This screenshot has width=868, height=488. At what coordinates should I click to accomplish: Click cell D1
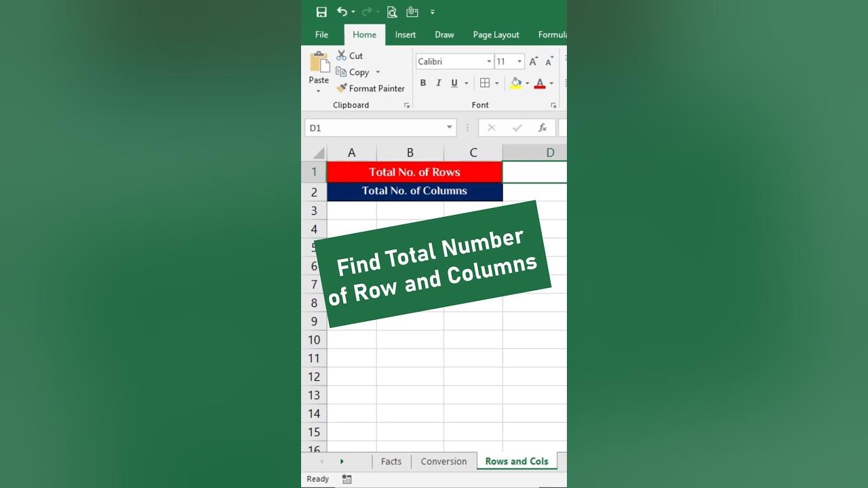point(535,172)
